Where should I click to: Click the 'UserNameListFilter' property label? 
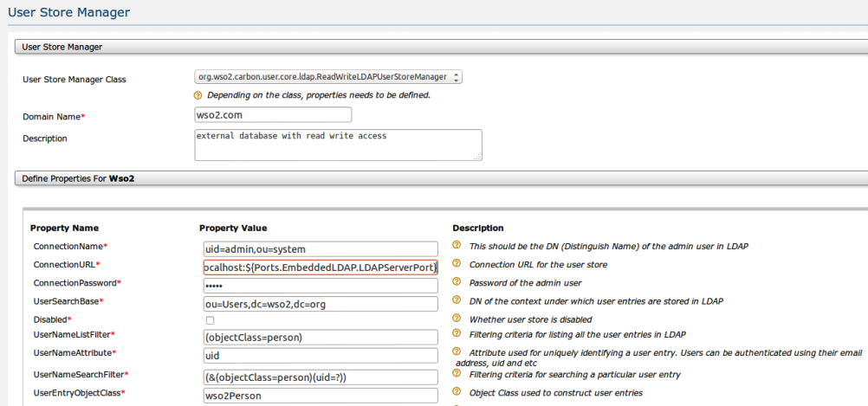click(72, 334)
